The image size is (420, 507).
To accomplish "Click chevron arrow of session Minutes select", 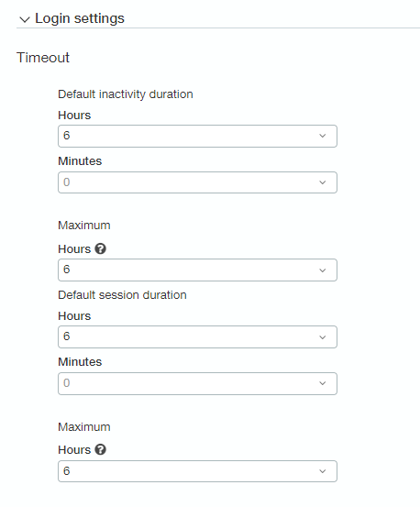I will [x=323, y=383].
